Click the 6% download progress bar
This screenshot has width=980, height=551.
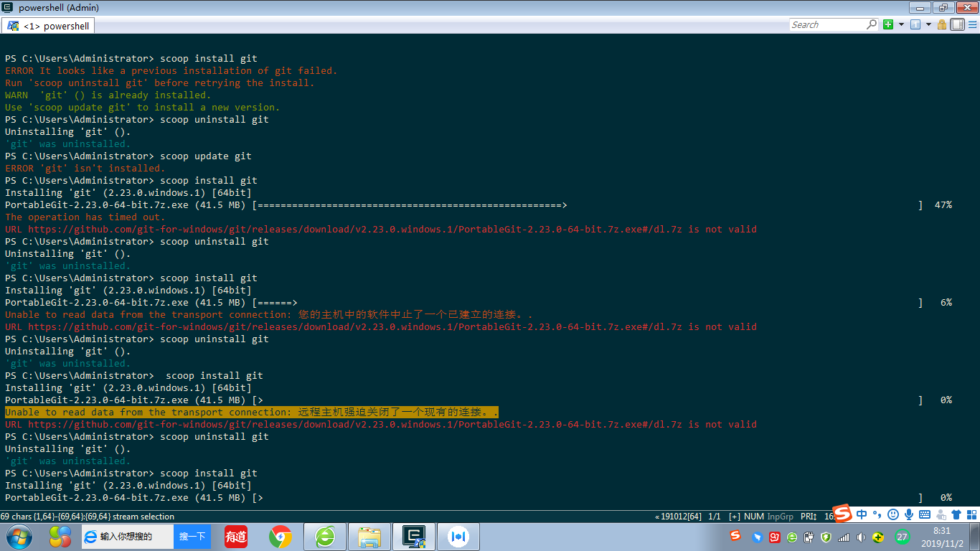588,302
